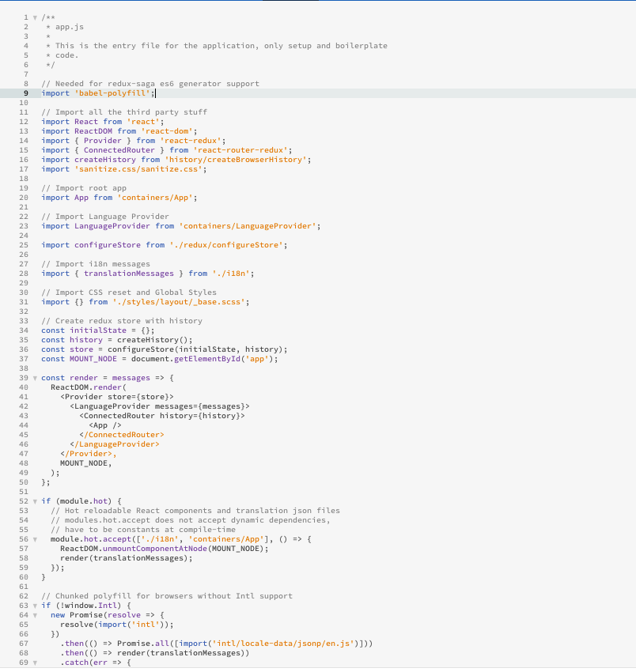The width and height of the screenshot is (636, 672).
Task: Click the 'babel-polyfill' import string
Action: pos(108,93)
